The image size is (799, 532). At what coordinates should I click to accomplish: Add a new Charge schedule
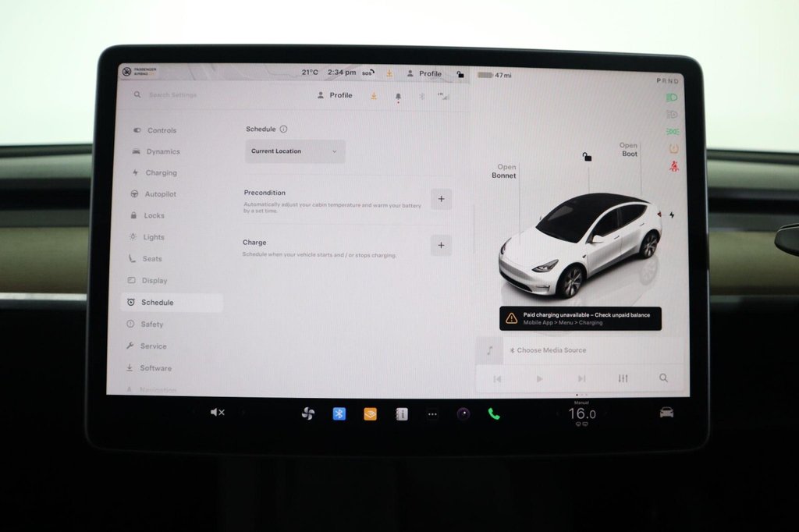click(x=441, y=246)
